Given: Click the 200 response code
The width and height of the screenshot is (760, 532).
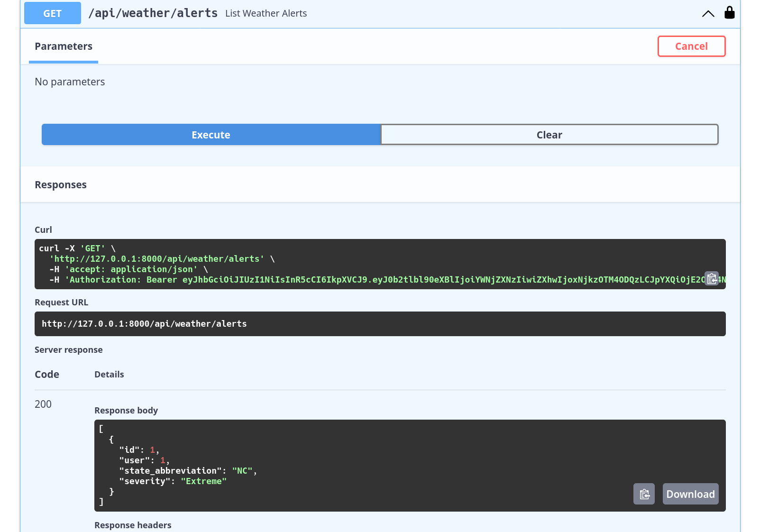Looking at the screenshot, I should coord(43,404).
